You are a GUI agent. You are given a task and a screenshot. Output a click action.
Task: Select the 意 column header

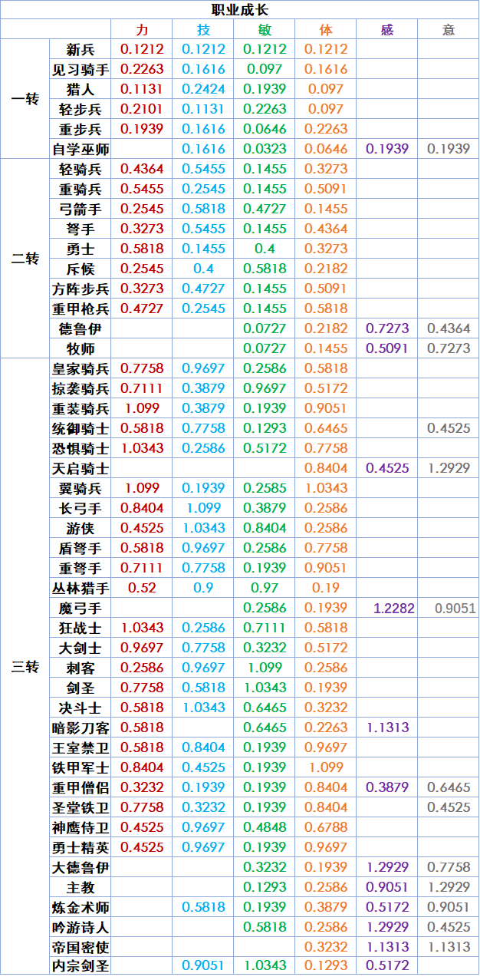(x=449, y=30)
